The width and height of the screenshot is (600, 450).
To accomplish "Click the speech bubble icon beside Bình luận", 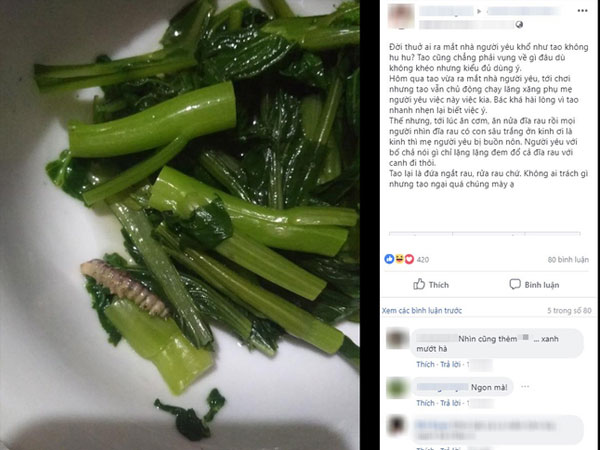I will pyautogui.click(x=515, y=284).
